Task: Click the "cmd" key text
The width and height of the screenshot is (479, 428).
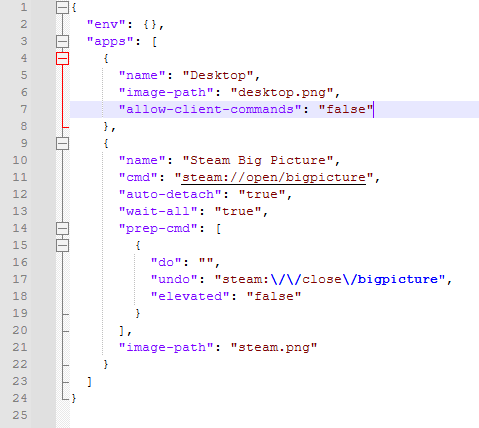Action: tap(138, 177)
